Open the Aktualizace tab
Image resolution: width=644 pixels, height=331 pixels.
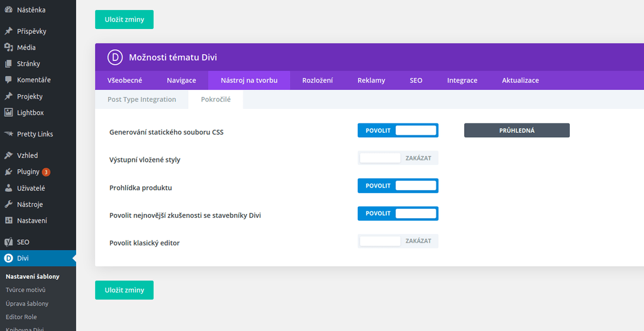[x=520, y=80]
